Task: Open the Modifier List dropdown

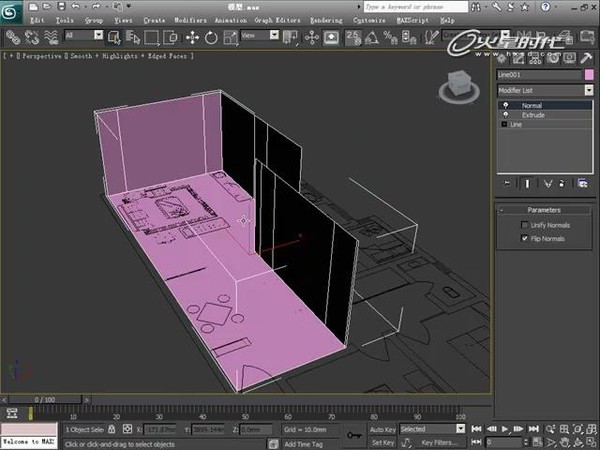Action: click(x=545, y=90)
